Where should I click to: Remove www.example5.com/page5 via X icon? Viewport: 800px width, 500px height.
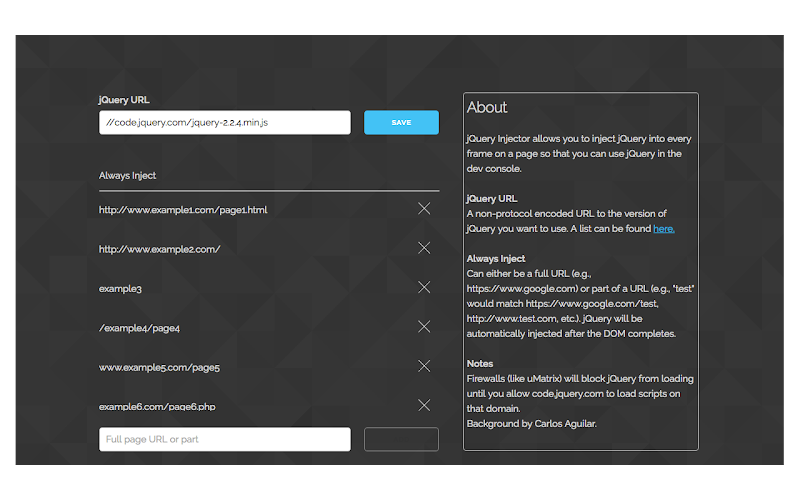424,366
